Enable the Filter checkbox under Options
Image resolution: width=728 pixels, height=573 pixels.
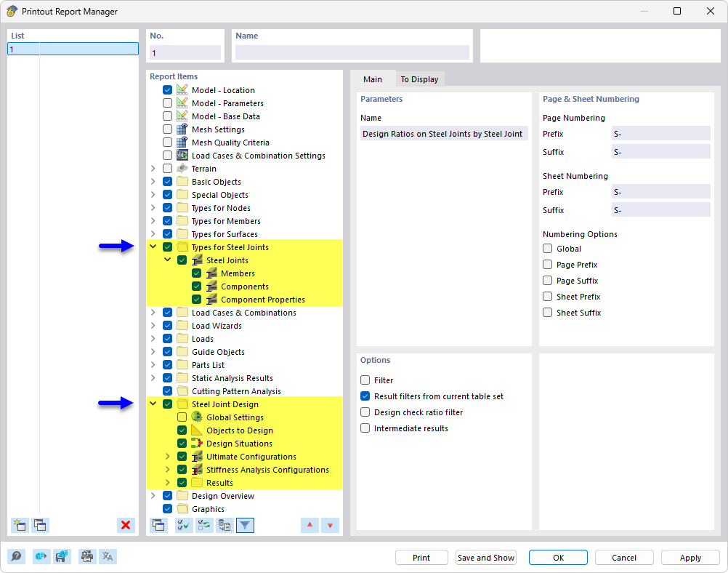coord(367,380)
